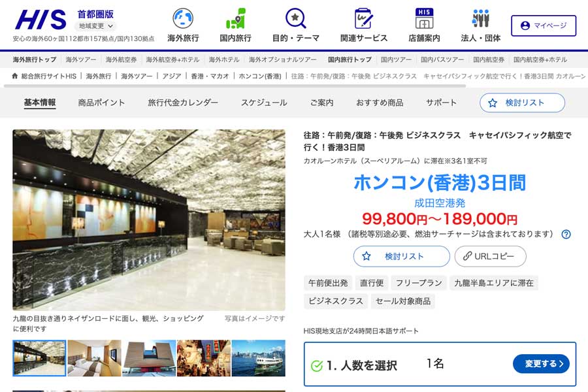The height and width of the screenshot is (392, 588).
Task: Open 国内ツアー in the sub navigation
Action: [396, 59]
